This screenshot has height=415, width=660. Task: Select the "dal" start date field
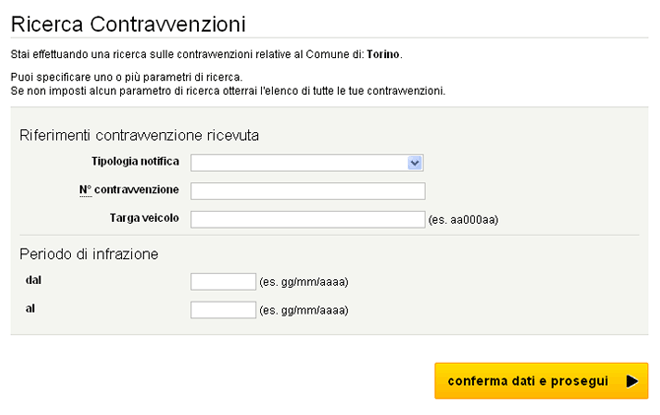click(223, 282)
